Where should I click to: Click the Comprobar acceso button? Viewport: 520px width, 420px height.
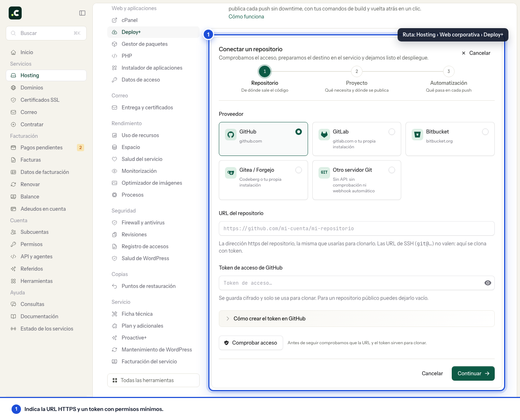coord(251,343)
